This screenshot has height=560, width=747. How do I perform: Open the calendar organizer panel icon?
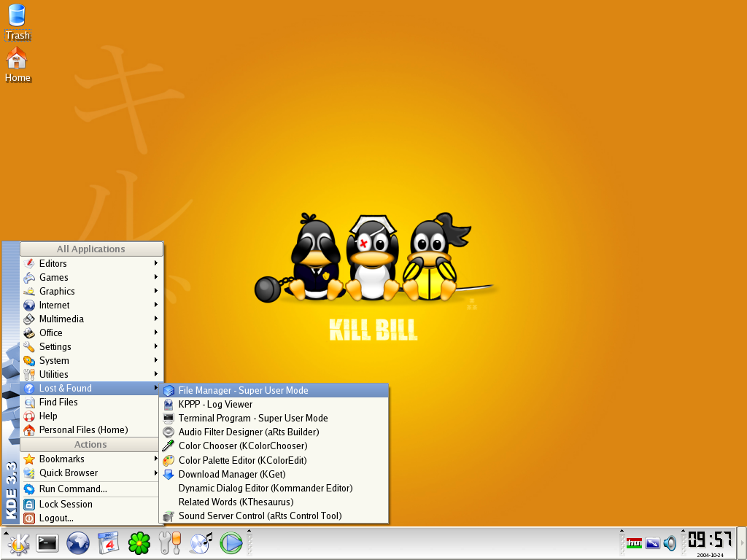108,542
